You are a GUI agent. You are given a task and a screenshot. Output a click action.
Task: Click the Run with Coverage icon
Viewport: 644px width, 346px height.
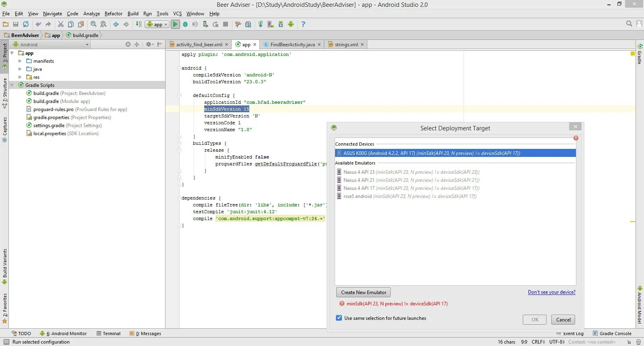click(195, 24)
